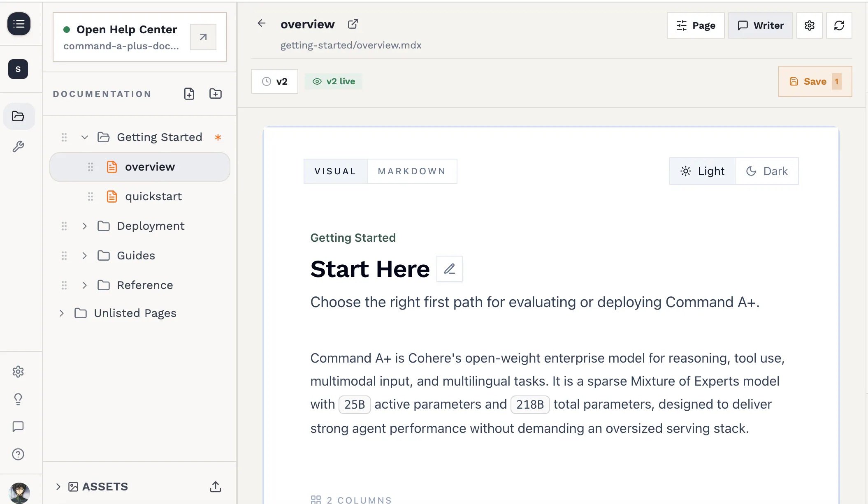Screen dimensions: 868x504
Task: Open the main menu list icon
Action: pyautogui.click(x=19, y=24)
